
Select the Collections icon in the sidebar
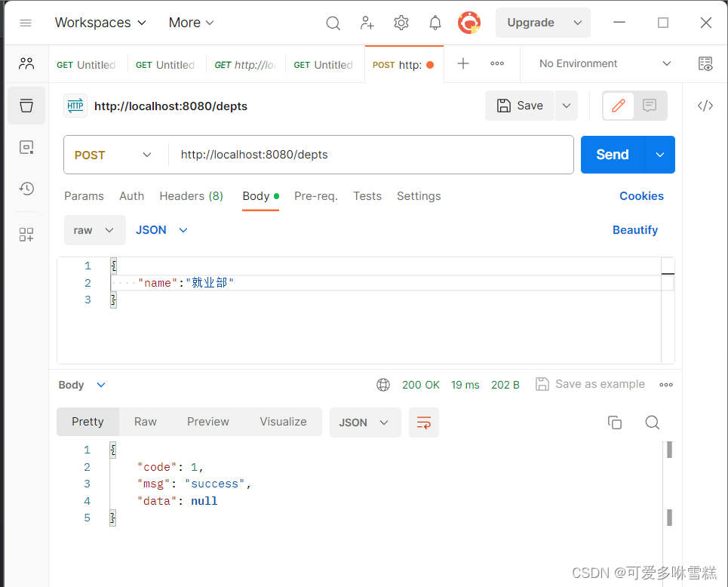[x=26, y=106]
